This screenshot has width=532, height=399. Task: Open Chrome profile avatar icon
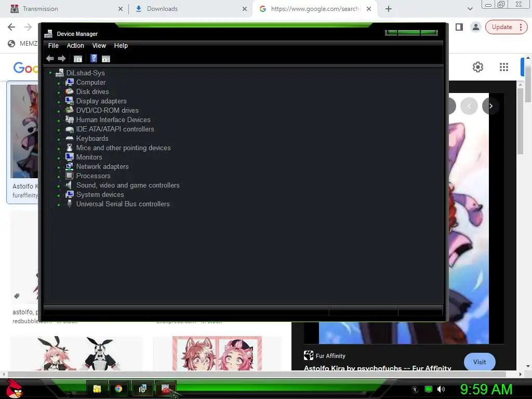coord(476,27)
